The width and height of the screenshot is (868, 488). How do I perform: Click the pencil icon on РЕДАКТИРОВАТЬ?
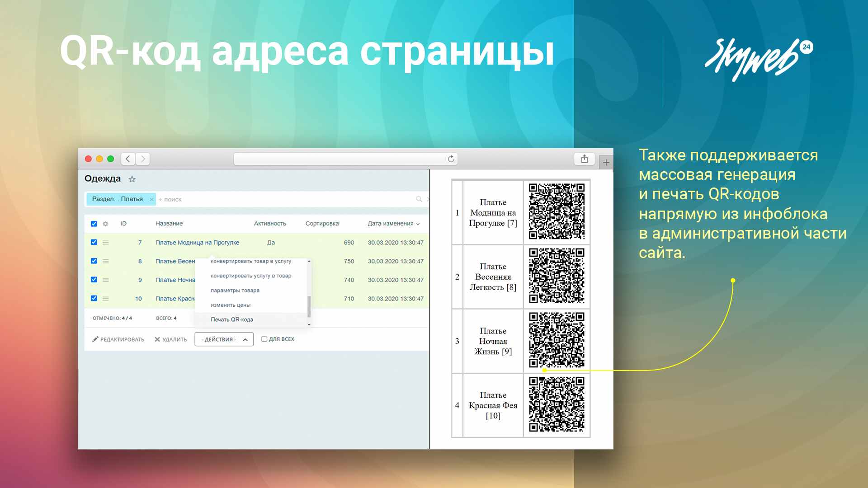click(x=94, y=339)
